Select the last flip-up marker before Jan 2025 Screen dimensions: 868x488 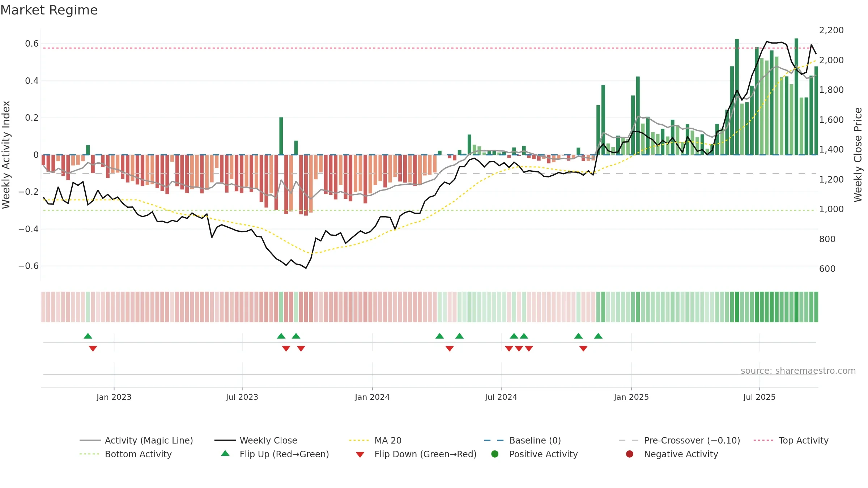(598, 336)
